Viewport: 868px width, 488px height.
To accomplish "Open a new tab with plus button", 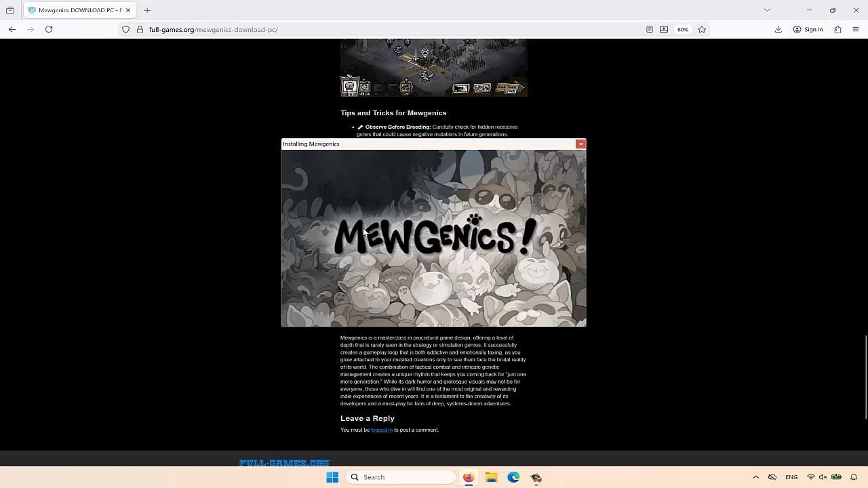I will pyautogui.click(x=147, y=10).
